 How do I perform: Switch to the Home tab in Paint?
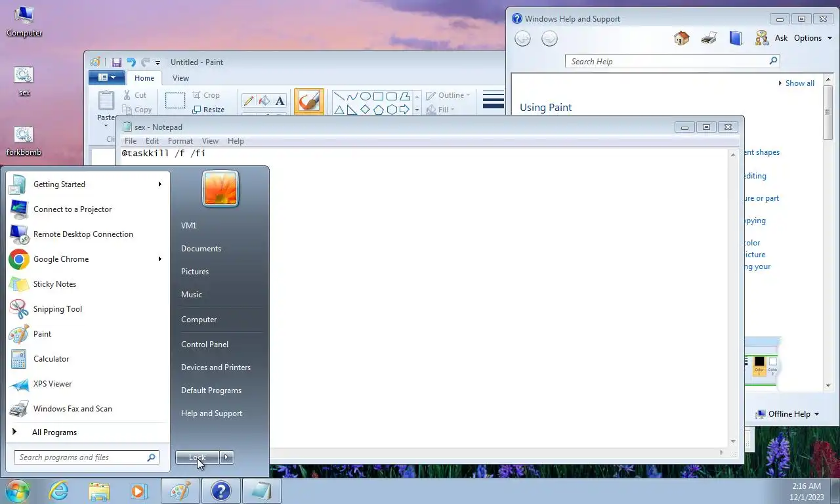144,78
